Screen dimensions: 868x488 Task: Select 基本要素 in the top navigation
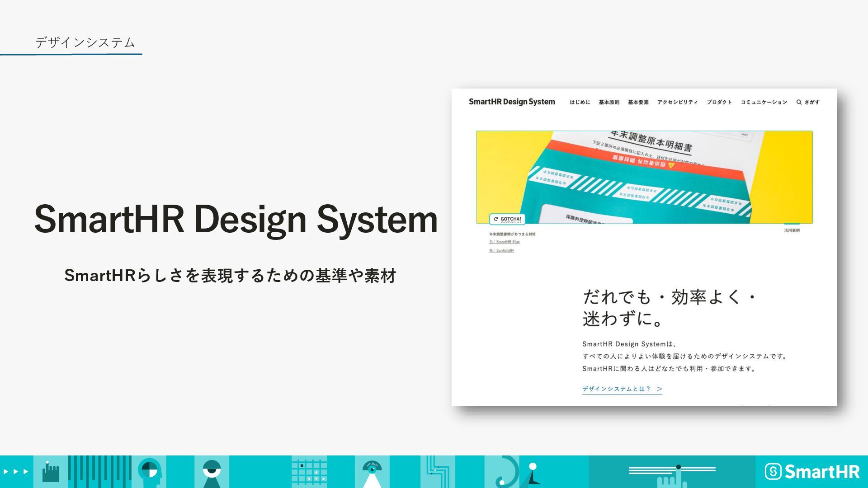[x=638, y=102]
